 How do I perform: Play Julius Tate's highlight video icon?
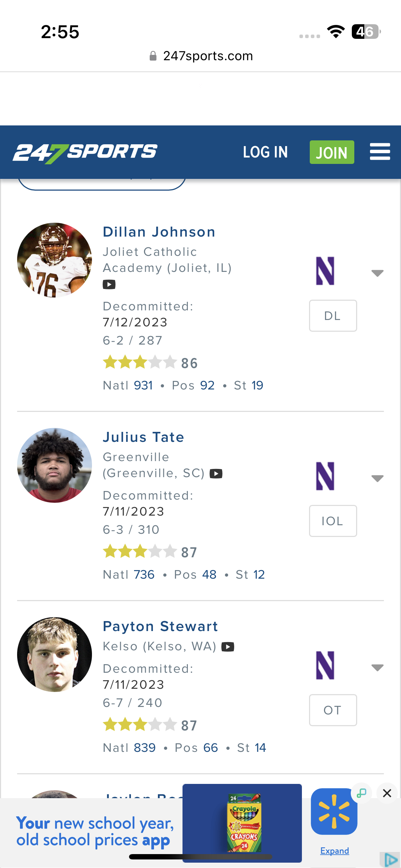point(216,474)
